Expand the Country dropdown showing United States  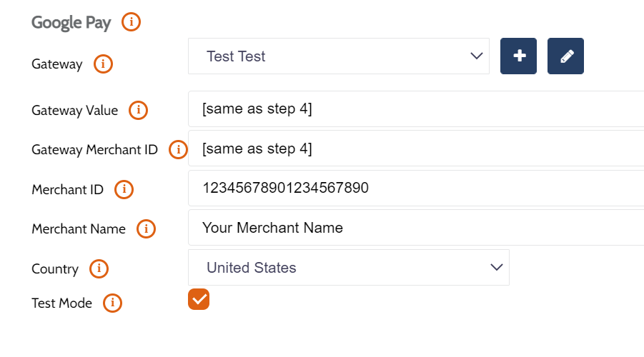pos(348,268)
